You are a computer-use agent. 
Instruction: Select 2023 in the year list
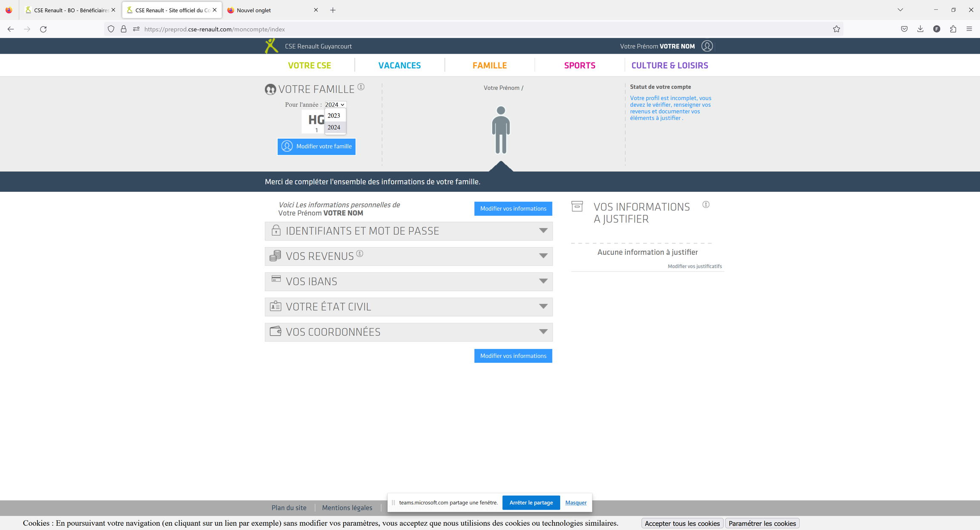[335, 116]
